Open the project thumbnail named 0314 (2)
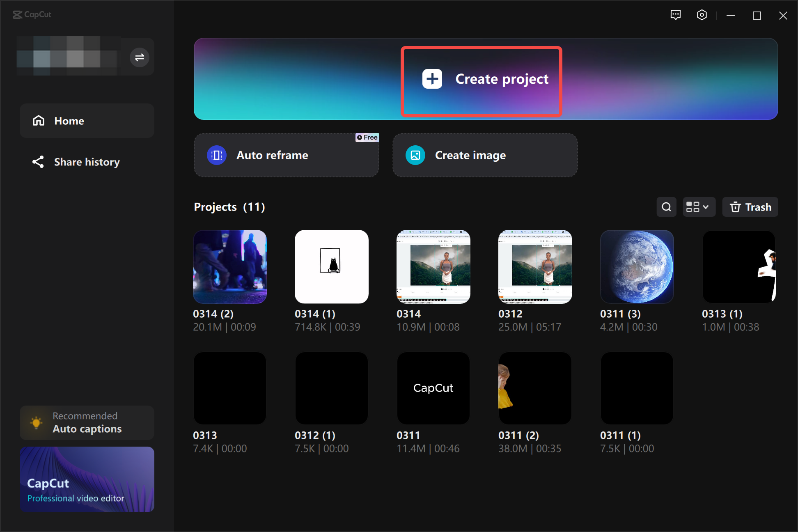The height and width of the screenshot is (532, 798). [230, 266]
